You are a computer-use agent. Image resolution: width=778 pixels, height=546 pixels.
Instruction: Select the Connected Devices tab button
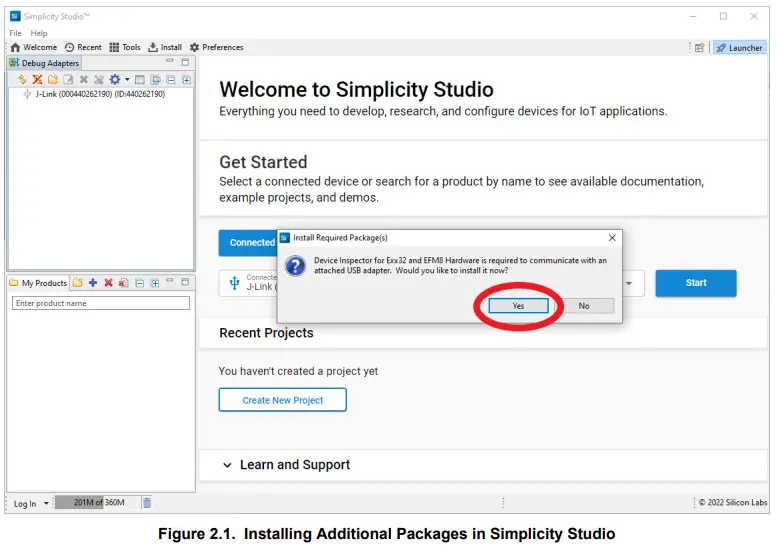[248, 243]
